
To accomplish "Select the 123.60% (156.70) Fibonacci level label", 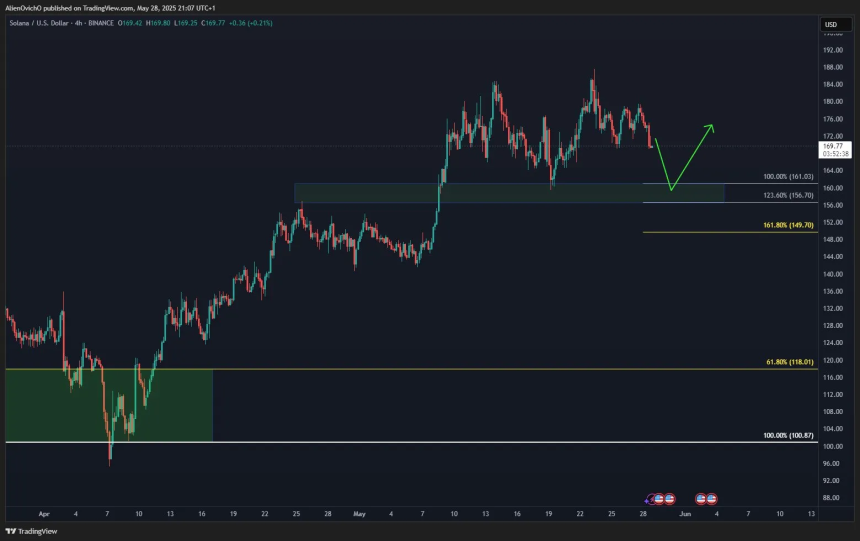I will pyautogui.click(x=788, y=196).
